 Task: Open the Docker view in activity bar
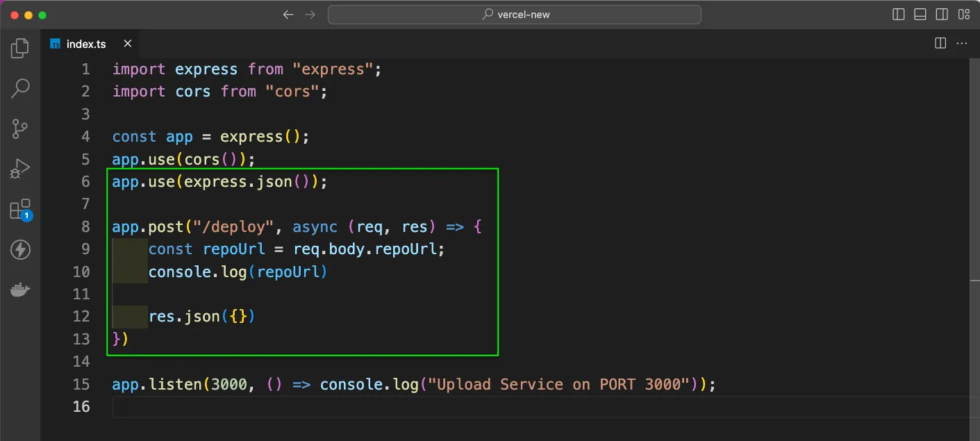point(20,290)
